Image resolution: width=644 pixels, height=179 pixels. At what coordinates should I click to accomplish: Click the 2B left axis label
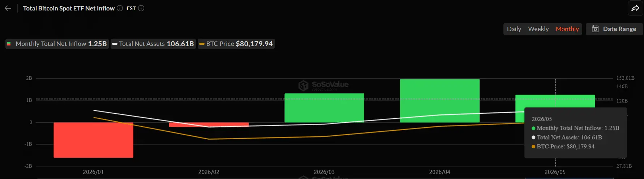[x=29, y=78]
